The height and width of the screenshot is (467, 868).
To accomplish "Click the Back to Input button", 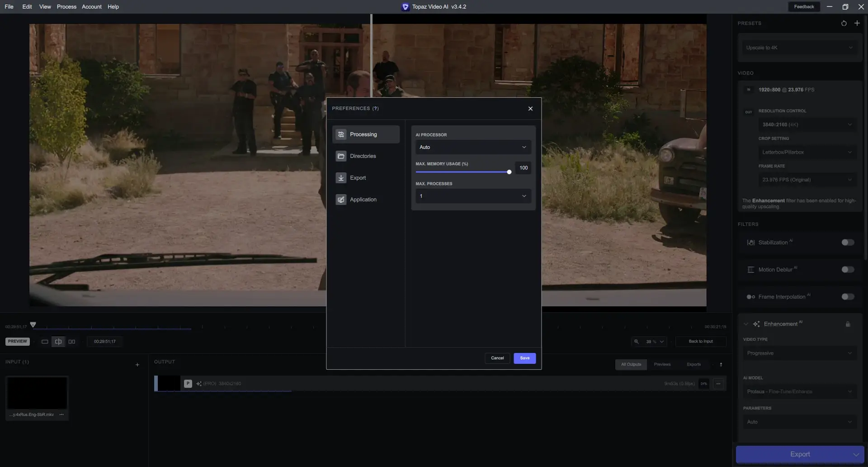I will coord(701,341).
